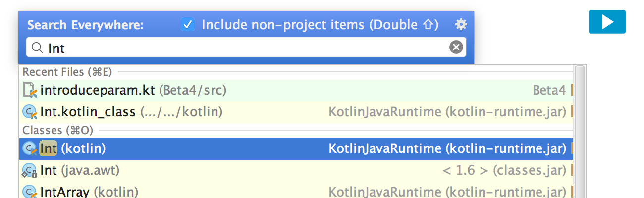The width and height of the screenshot is (644, 198).
Task: Click the search input field
Action: click(248, 48)
